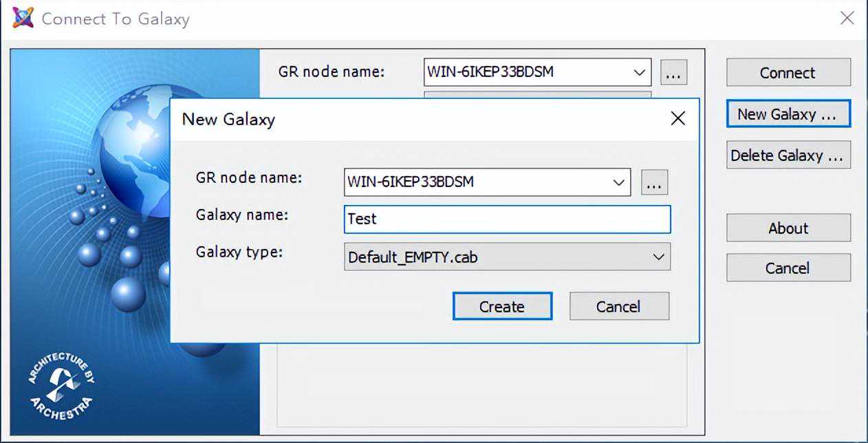The image size is (868, 443).
Task: Open the About button
Action: click(788, 228)
